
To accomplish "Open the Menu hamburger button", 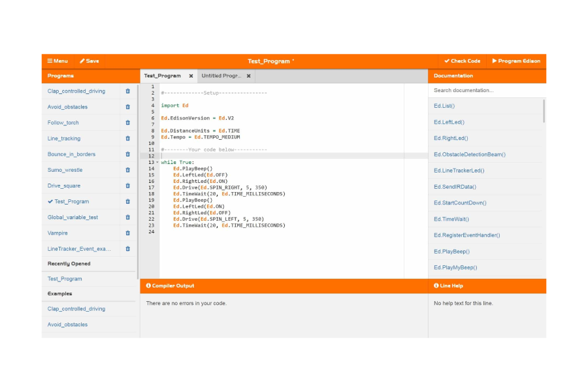I will click(x=57, y=61).
